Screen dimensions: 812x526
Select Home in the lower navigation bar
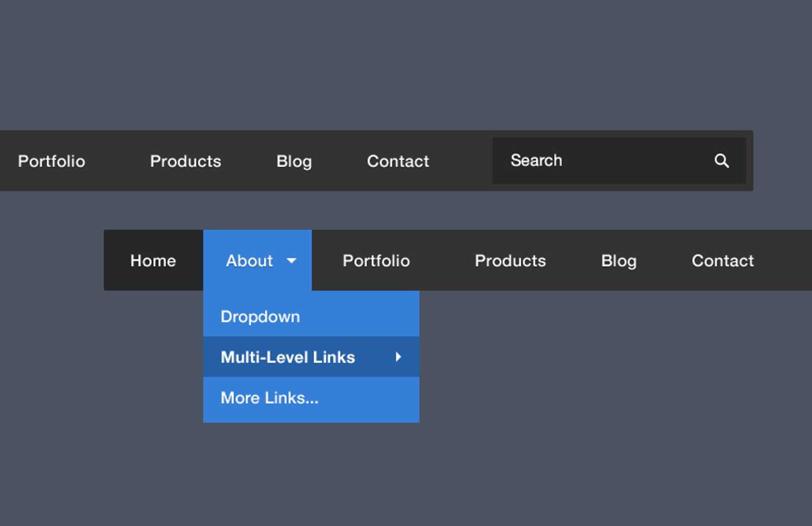pyautogui.click(x=153, y=261)
